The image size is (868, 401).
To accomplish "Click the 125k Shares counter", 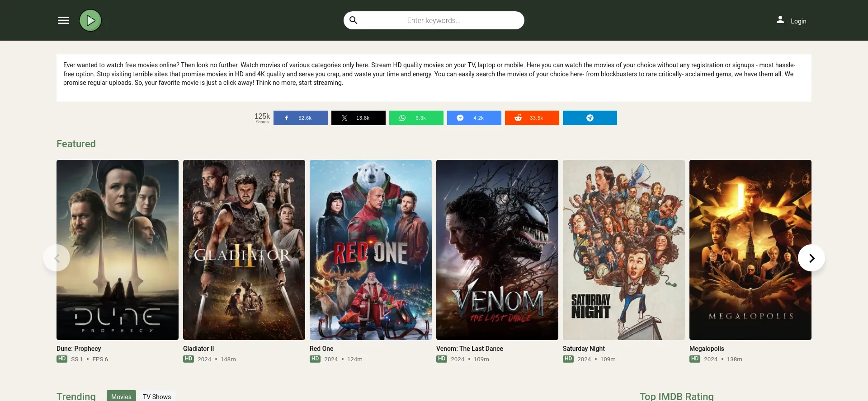I will pos(262,118).
